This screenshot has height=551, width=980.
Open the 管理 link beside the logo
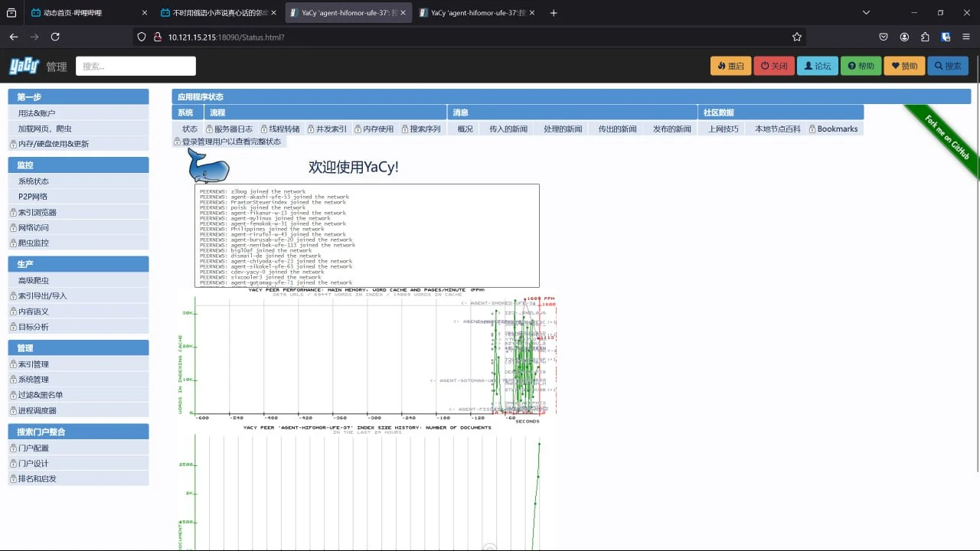pos(57,67)
